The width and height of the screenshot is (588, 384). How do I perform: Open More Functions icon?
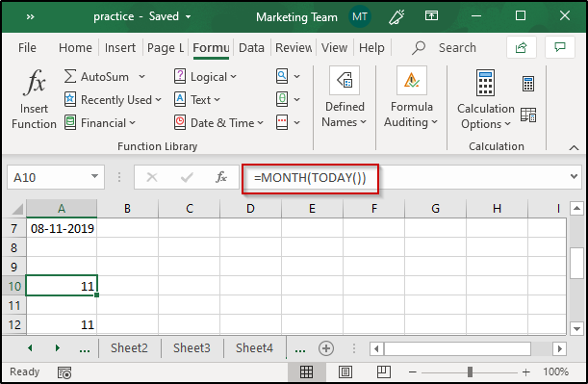click(x=282, y=122)
